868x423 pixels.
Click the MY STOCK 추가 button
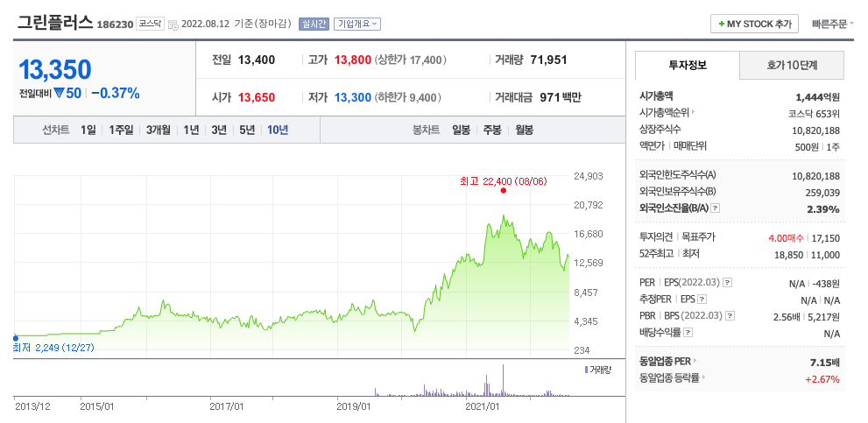click(x=754, y=25)
